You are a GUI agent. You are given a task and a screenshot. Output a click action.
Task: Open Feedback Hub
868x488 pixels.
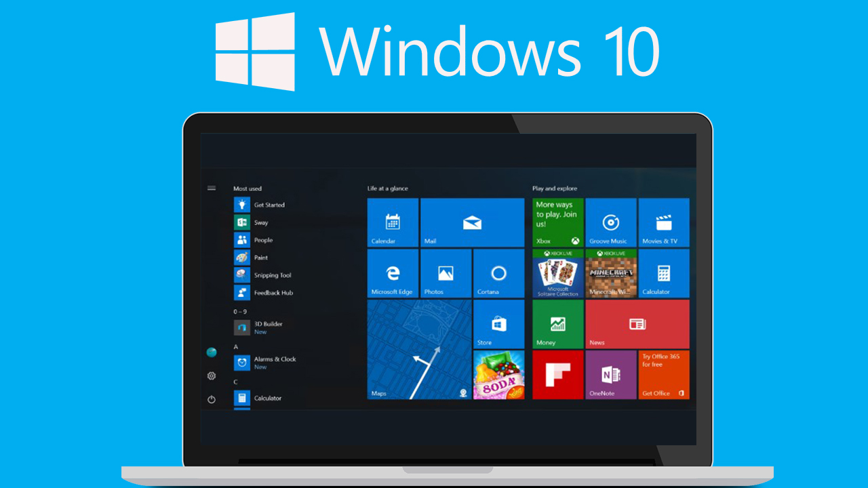tap(264, 293)
